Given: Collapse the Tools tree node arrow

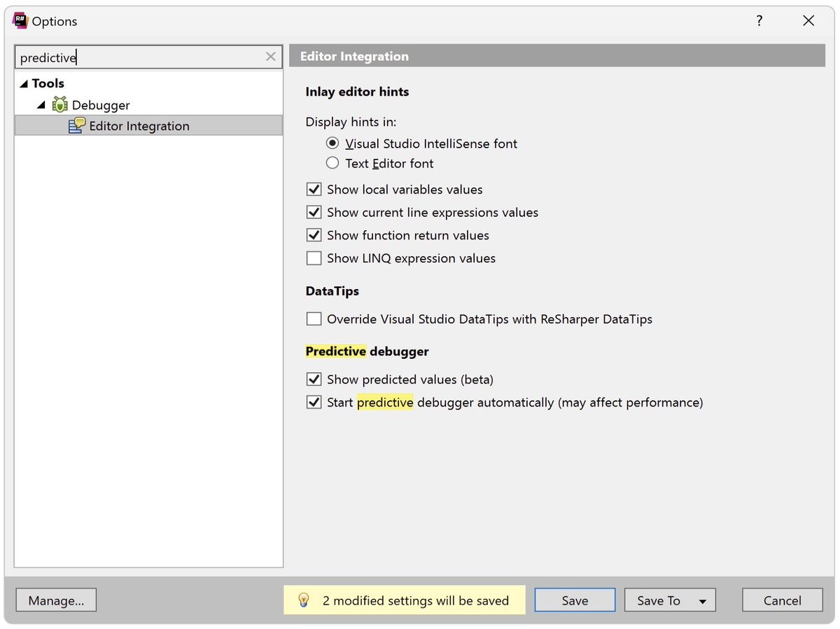Looking at the screenshot, I should 24,84.
